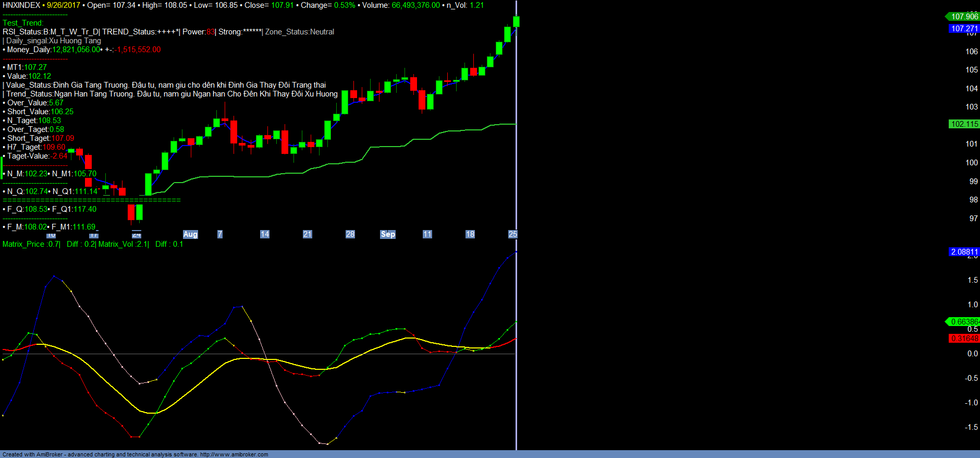This screenshot has width=980, height=458.
Task: Click the green 0.66386 indicator label
Action: pos(964,322)
